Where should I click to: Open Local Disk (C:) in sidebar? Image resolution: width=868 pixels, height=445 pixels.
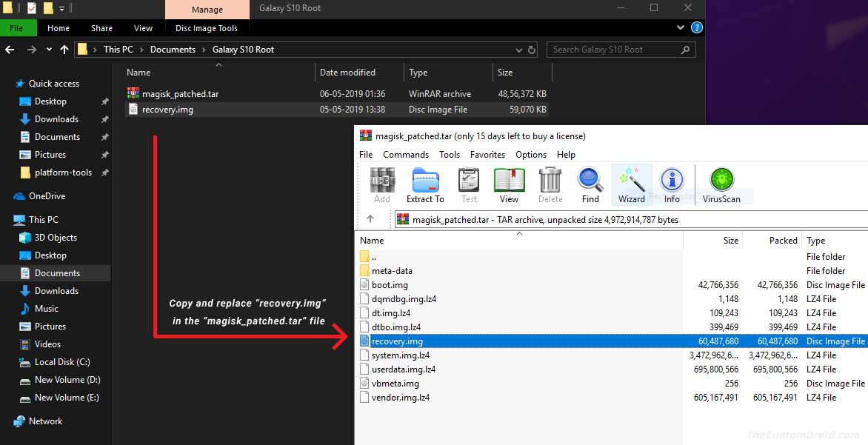tap(62, 362)
